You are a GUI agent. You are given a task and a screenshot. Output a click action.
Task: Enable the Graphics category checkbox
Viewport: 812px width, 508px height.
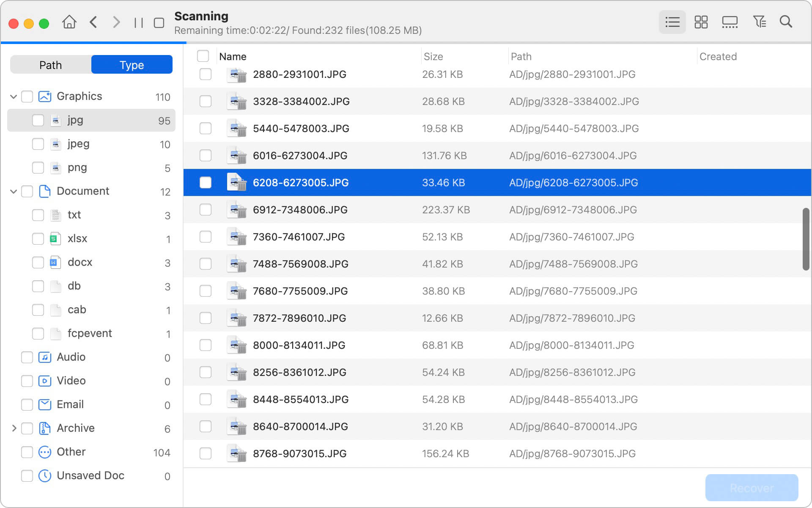pos(27,96)
